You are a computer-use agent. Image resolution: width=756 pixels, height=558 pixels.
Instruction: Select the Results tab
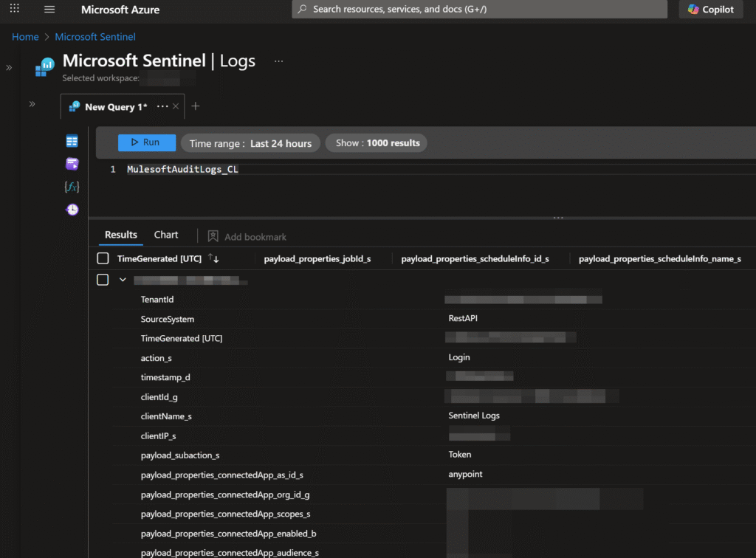[121, 235]
